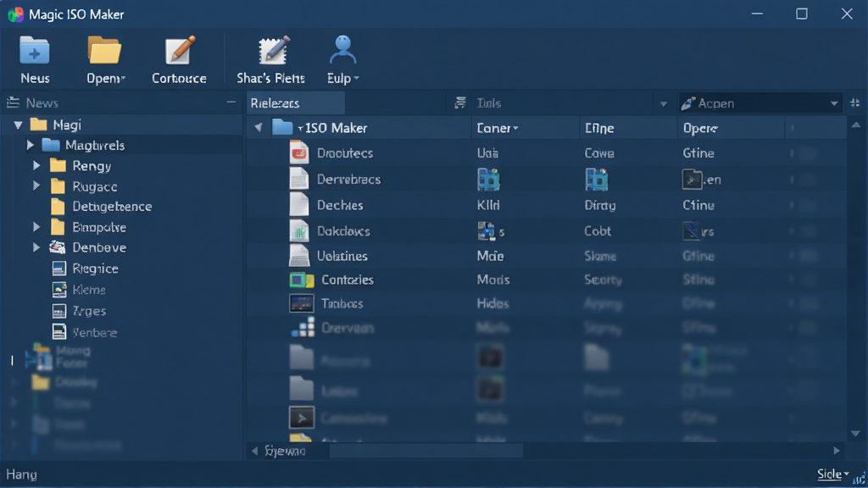Screen dimensions: 868x488
Task: Select the Dakclacs chart file icon
Action: tap(299, 230)
